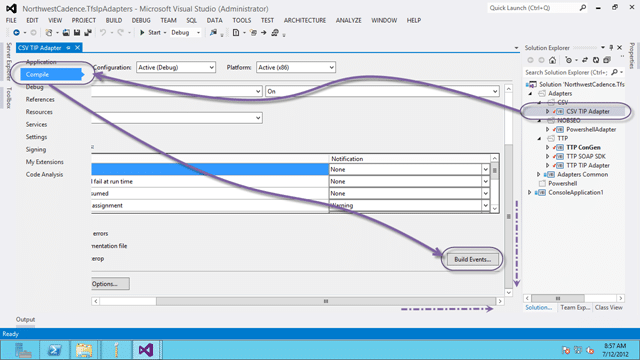Click the Redo toolbar icon
The height and width of the screenshot is (360, 640).
tap(120, 33)
